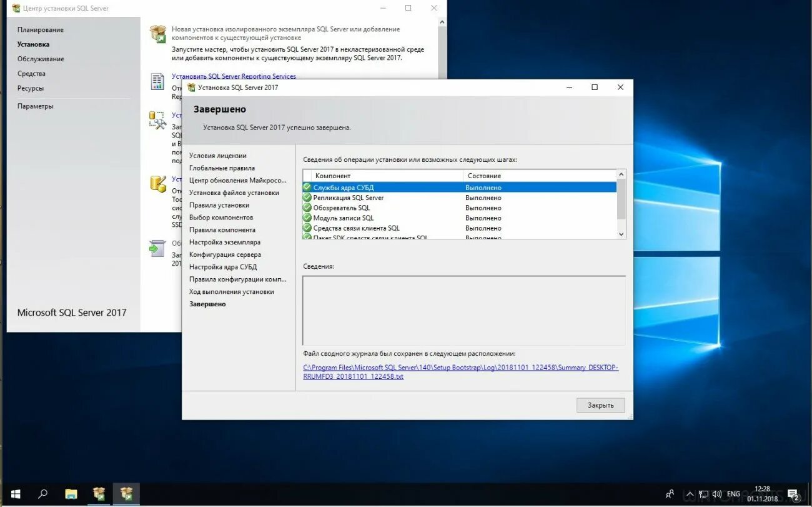This screenshot has height=507, width=812.
Task: Click the Конфигурация сервера wizard step
Action: click(x=225, y=254)
